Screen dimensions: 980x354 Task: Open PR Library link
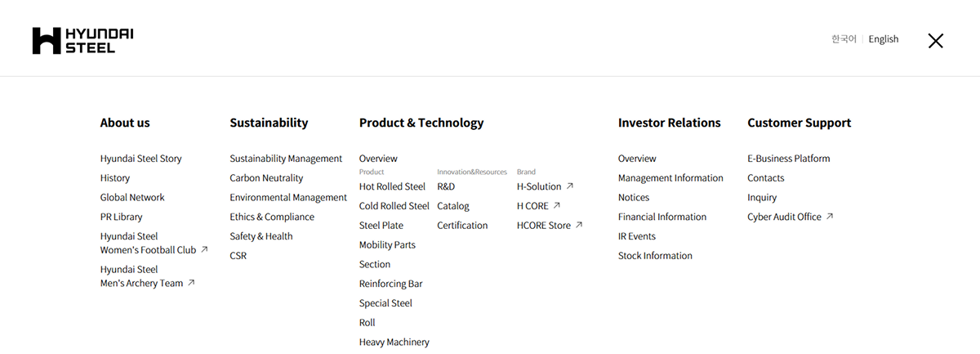point(122,217)
